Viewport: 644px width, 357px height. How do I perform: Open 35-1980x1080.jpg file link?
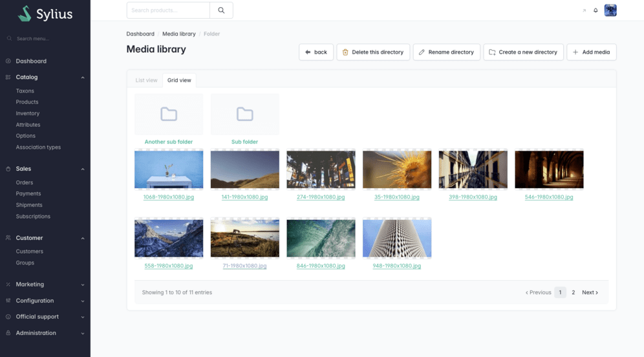pyautogui.click(x=397, y=197)
